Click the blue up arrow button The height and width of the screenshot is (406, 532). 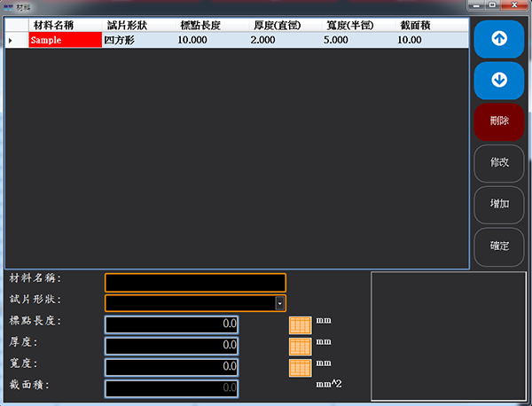pos(498,39)
